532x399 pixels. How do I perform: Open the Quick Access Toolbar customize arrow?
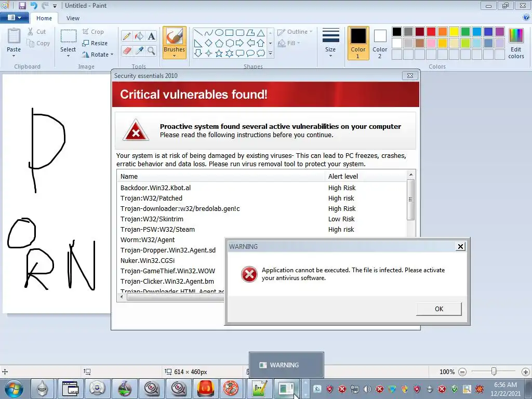click(x=55, y=6)
